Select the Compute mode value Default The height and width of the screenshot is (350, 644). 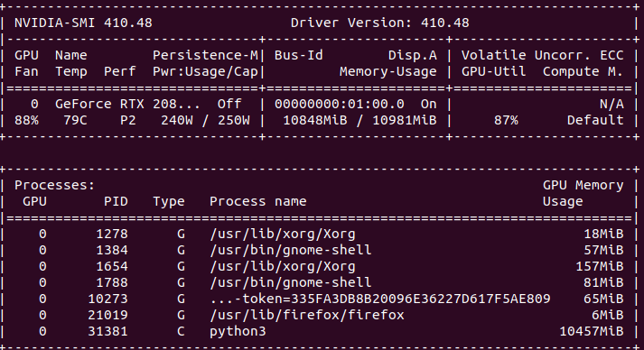(595, 121)
